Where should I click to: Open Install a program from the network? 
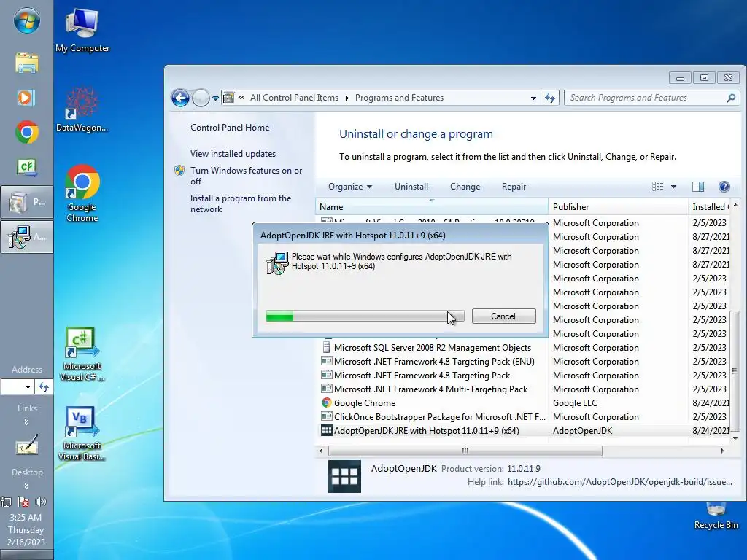(x=241, y=203)
